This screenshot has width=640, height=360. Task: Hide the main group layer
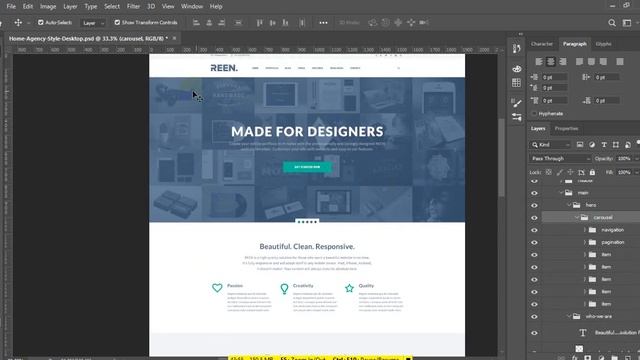tap(534, 193)
